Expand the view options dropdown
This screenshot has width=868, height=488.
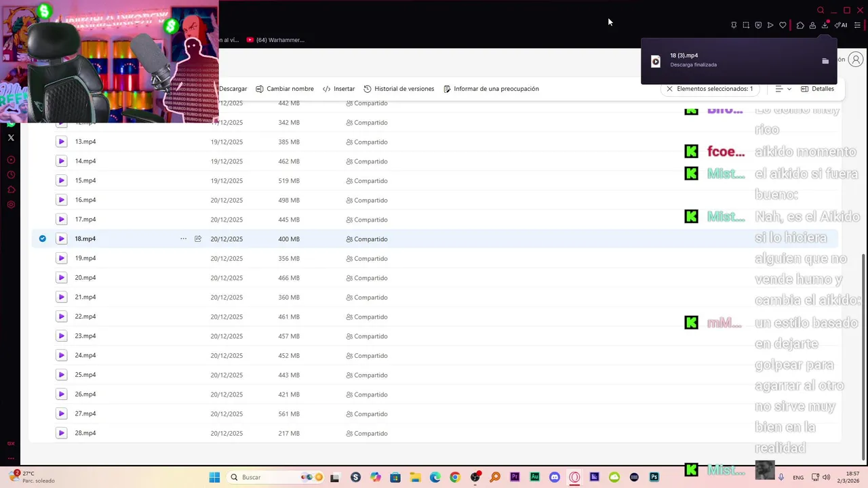(x=783, y=89)
